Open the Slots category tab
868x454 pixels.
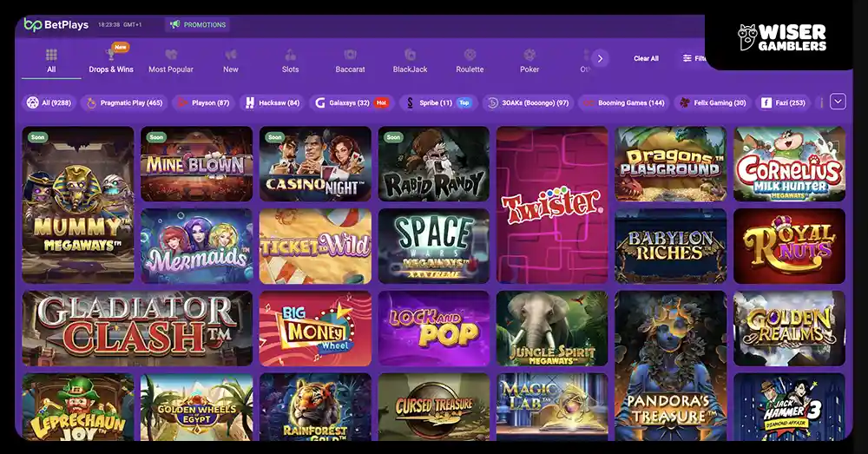coord(290,61)
